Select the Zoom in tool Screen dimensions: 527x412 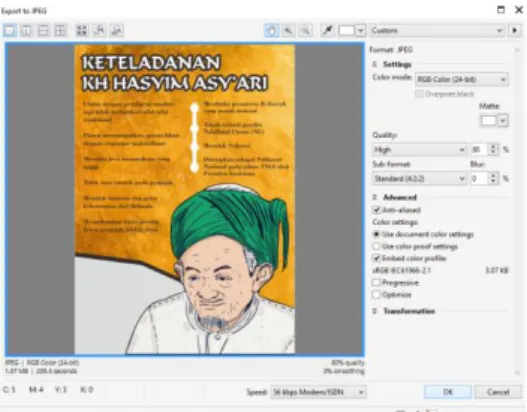pyautogui.click(x=288, y=31)
